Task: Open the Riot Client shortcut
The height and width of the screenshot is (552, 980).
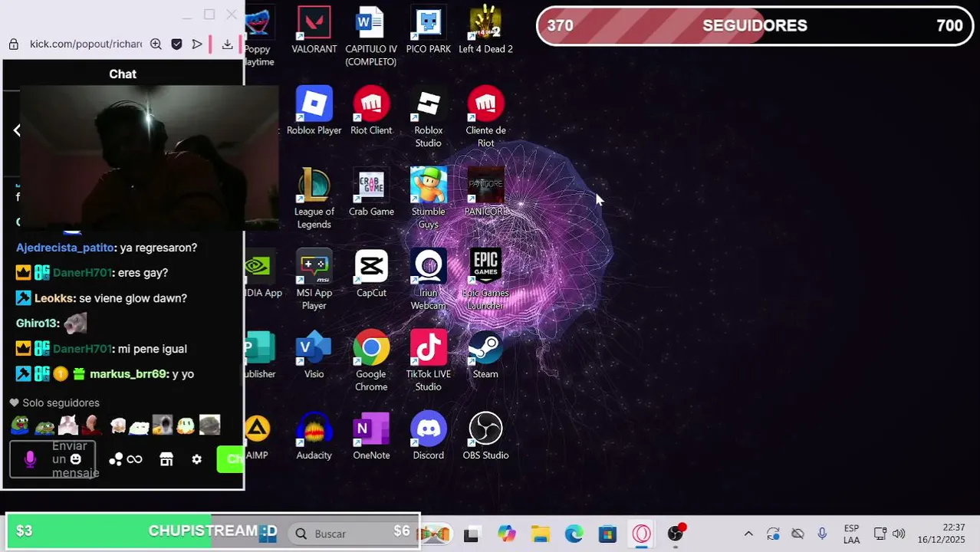Action: (371, 111)
